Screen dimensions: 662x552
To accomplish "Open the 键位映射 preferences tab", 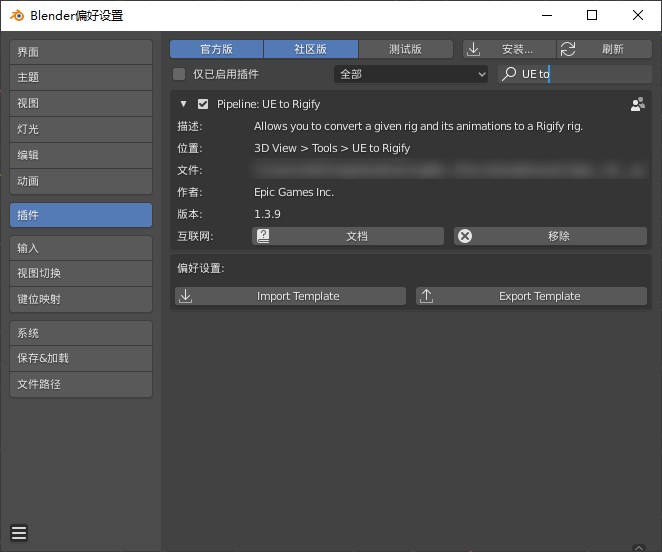I will point(81,299).
